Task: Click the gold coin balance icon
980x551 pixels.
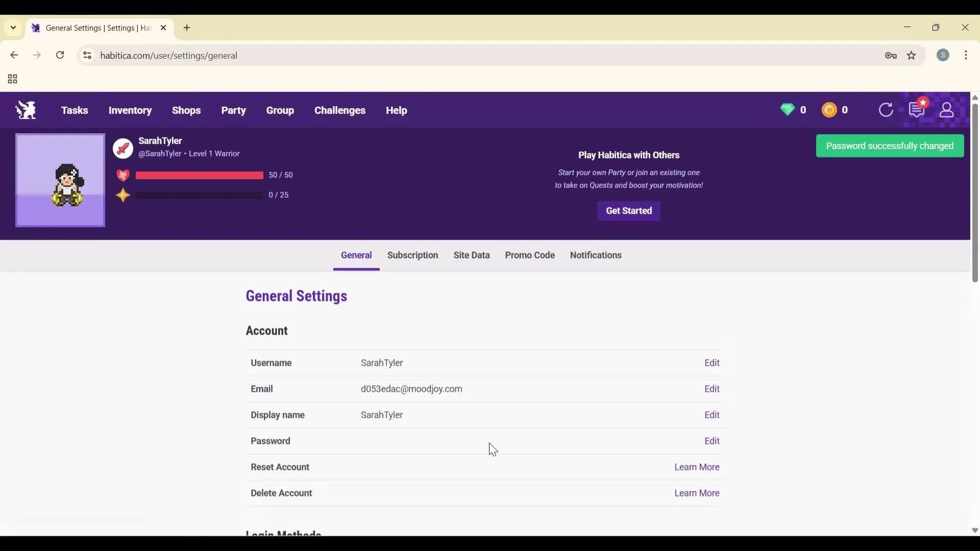Action: coord(829,110)
